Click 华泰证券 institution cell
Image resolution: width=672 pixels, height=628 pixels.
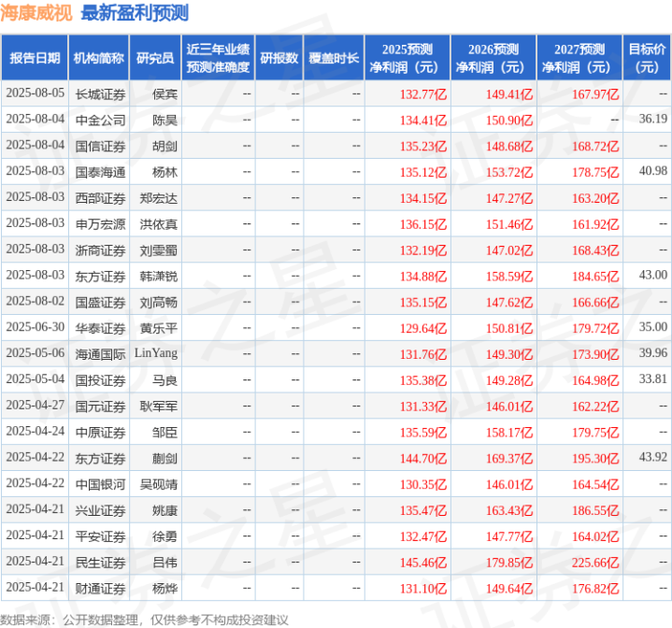[x=100, y=329]
